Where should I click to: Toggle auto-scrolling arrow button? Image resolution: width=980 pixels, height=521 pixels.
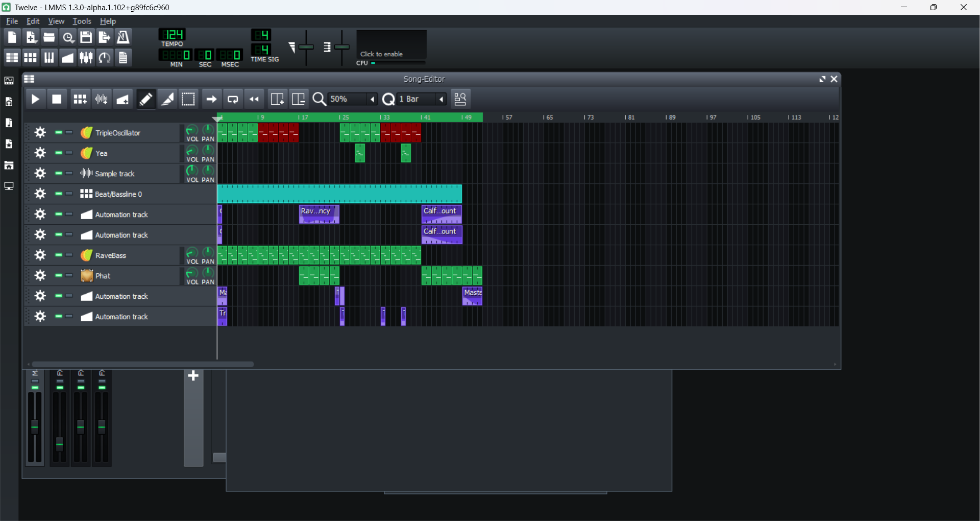pos(211,99)
